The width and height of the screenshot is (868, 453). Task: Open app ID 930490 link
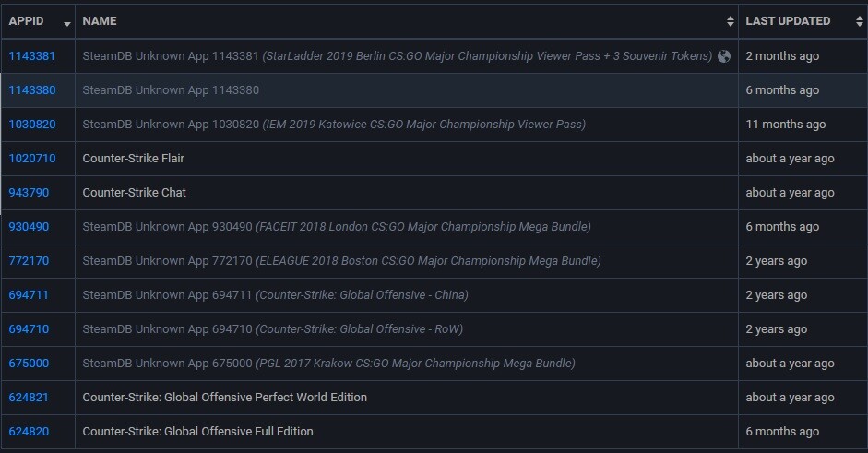tap(29, 227)
